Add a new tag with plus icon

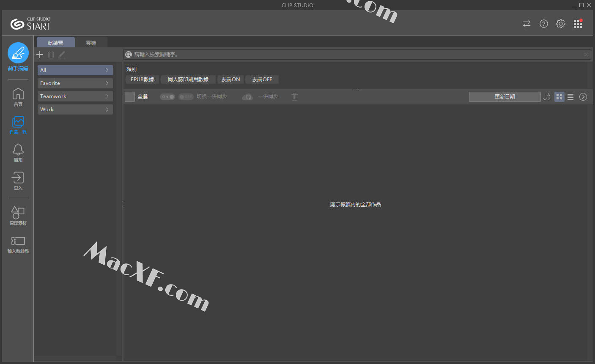(x=40, y=55)
